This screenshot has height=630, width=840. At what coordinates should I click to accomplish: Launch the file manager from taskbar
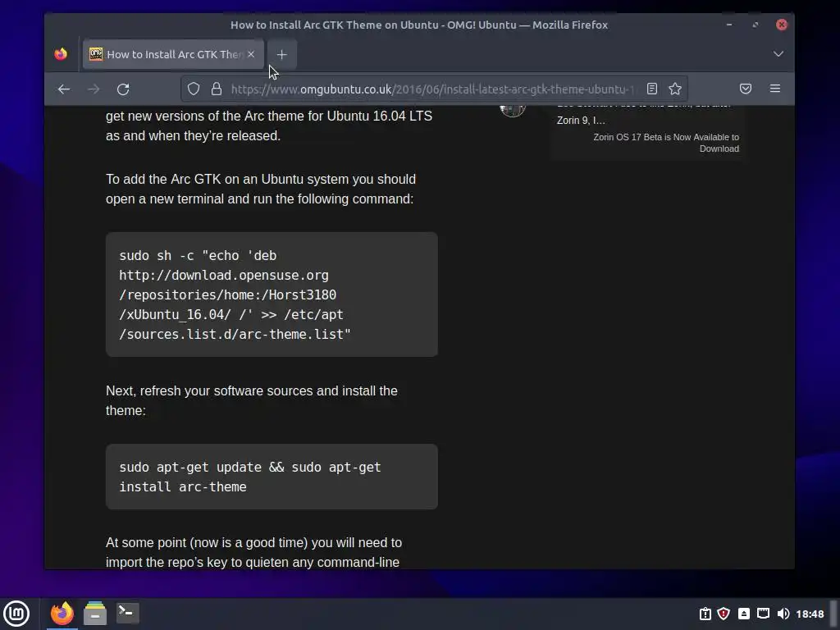(95, 614)
